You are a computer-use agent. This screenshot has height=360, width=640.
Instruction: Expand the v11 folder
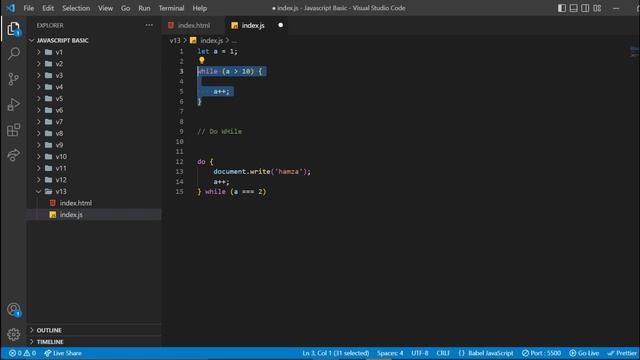point(61,168)
